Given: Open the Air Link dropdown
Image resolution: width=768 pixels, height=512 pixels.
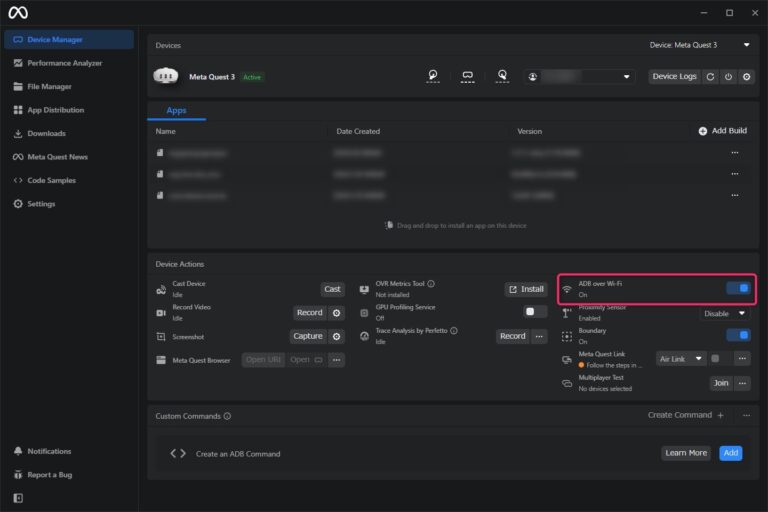Looking at the screenshot, I should point(681,358).
